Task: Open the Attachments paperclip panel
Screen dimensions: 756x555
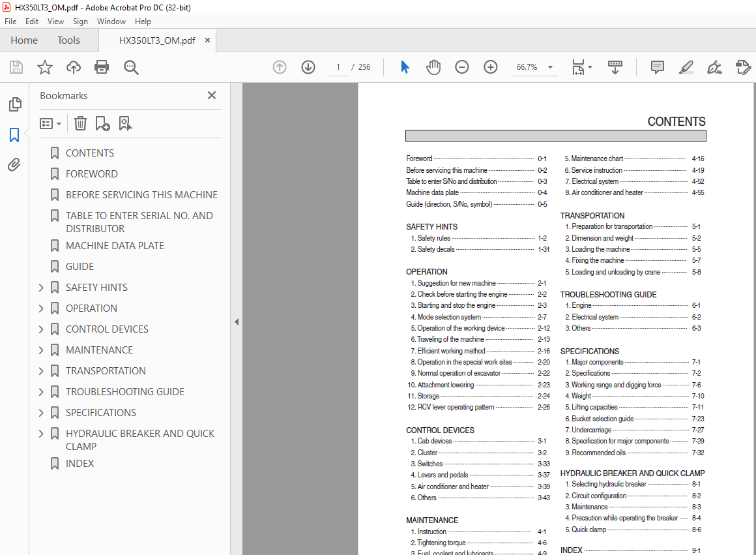Action: (14, 165)
